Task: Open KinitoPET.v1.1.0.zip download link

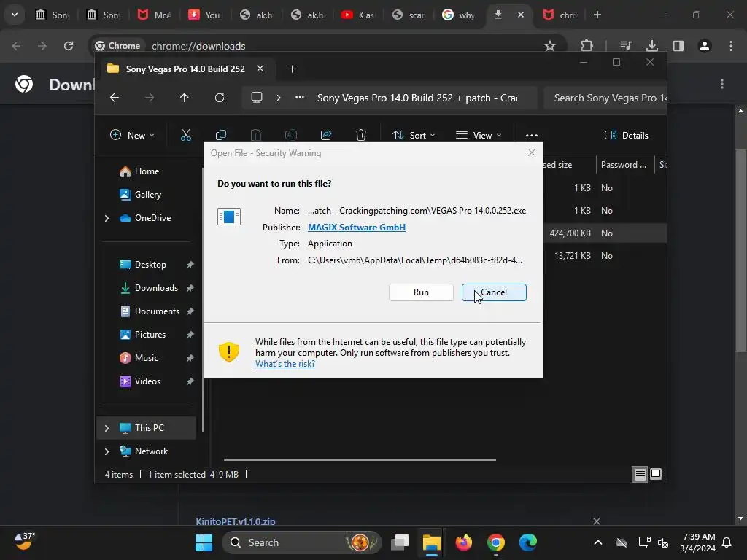Action: click(236, 521)
